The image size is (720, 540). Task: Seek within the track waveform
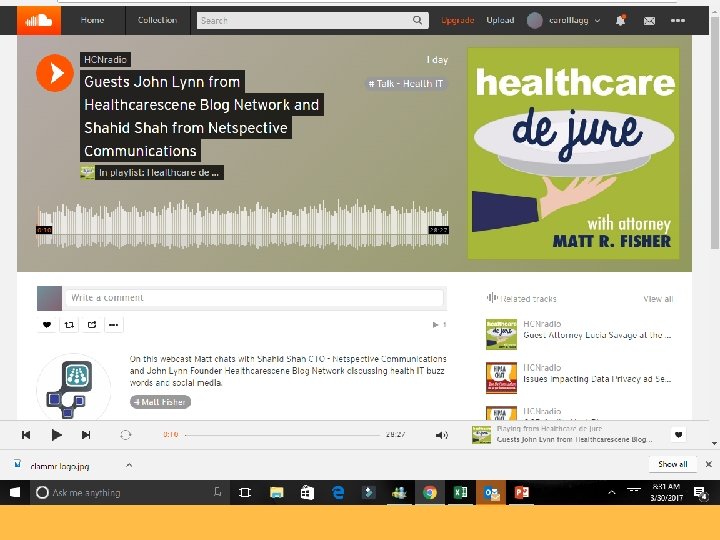tap(242, 225)
